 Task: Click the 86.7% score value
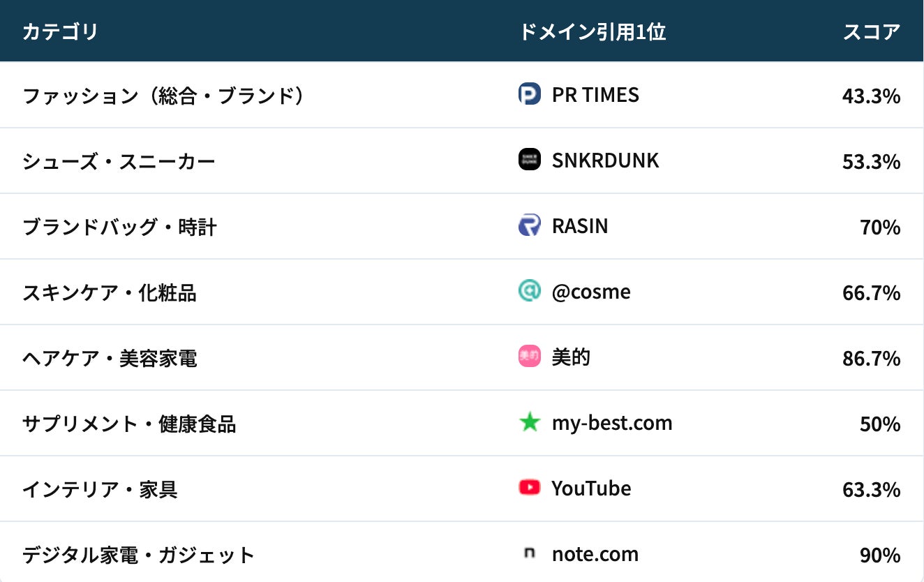tap(871, 359)
